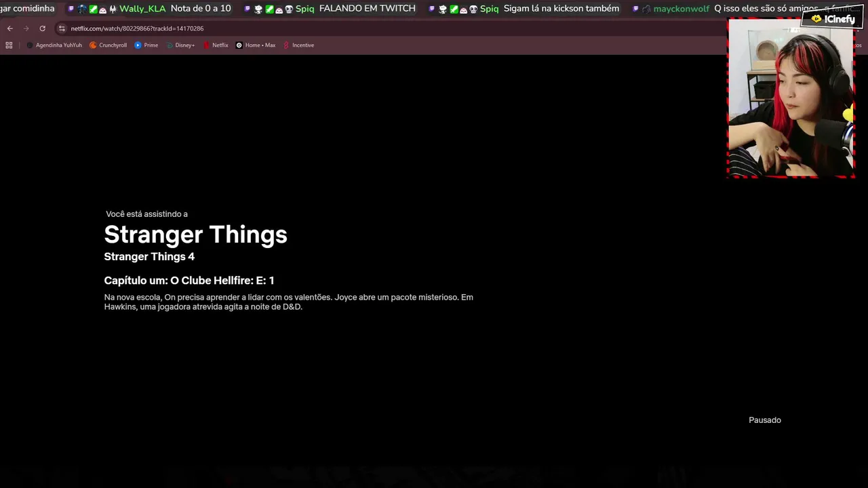Viewport: 868px width, 488px height.
Task: Click the Stranger Things title text
Action: [195, 235]
